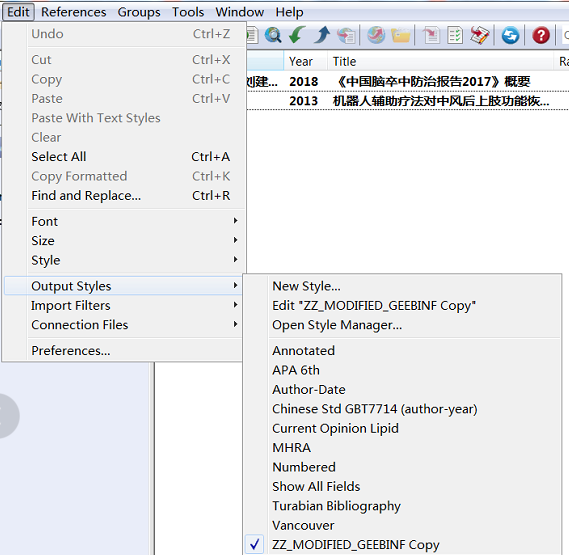Viewport: 569px width, 555px height.
Task: Expand the Font submenu
Action: (123, 221)
